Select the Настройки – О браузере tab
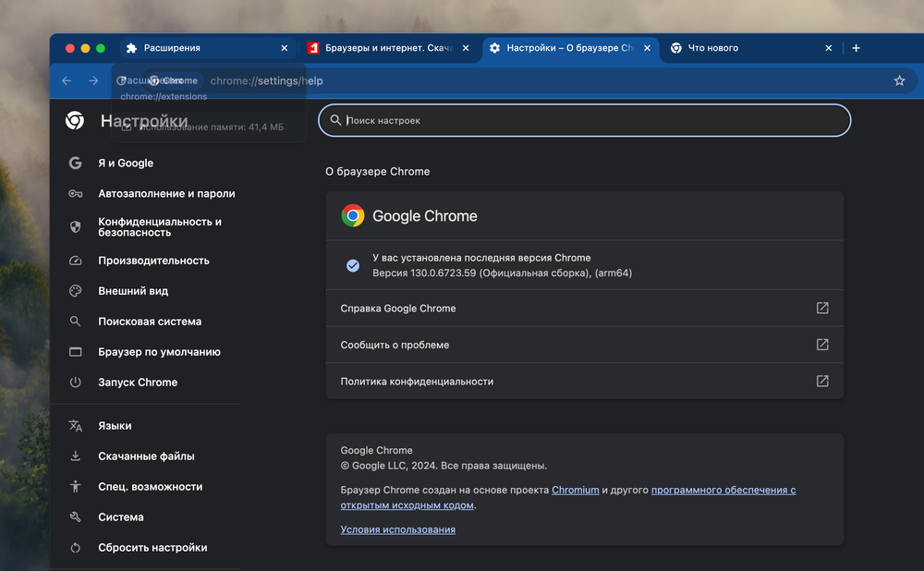Screen dimensions: 924x571 tap(570, 48)
